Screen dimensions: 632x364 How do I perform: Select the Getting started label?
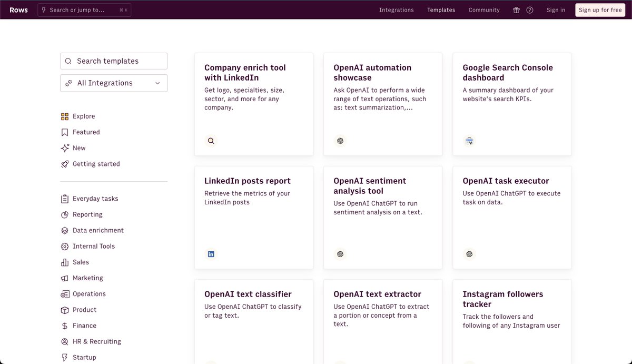(x=96, y=164)
